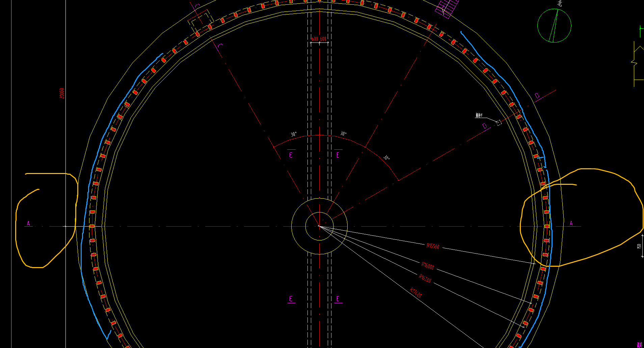644x348 pixels.
Task: Select the R15500 radius dimension text
Action: click(x=433, y=246)
